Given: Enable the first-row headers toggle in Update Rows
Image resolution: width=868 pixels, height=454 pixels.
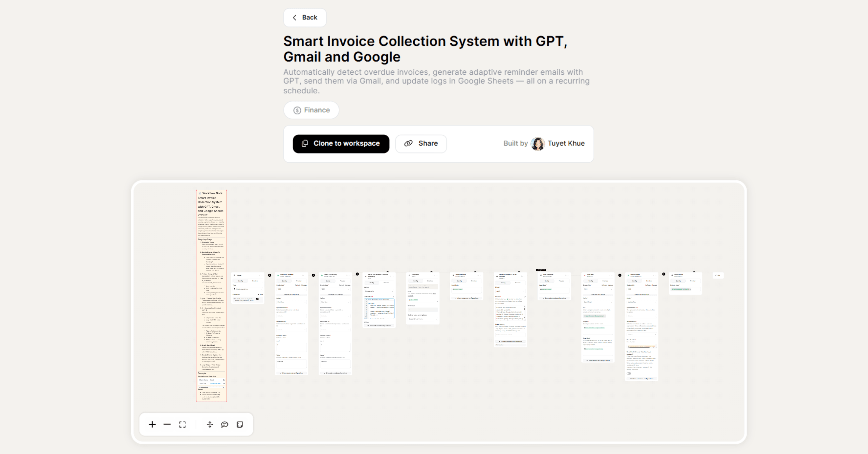Looking at the screenshot, I should pyautogui.click(x=629, y=374).
